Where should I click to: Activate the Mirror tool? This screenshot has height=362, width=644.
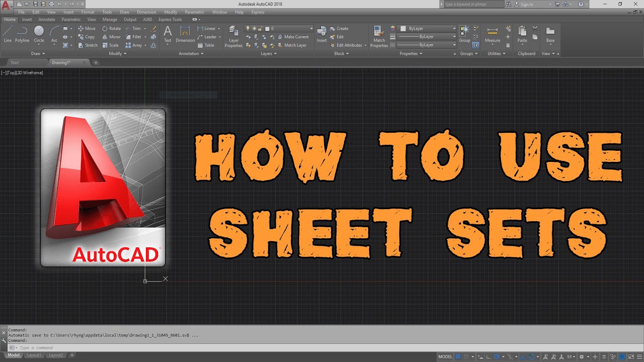pyautogui.click(x=111, y=37)
